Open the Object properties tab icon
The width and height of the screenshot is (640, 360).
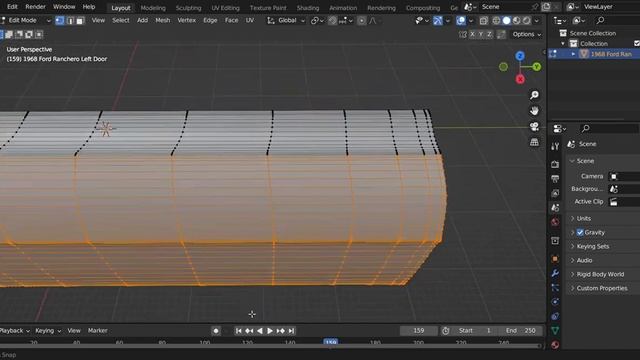click(x=555, y=259)
